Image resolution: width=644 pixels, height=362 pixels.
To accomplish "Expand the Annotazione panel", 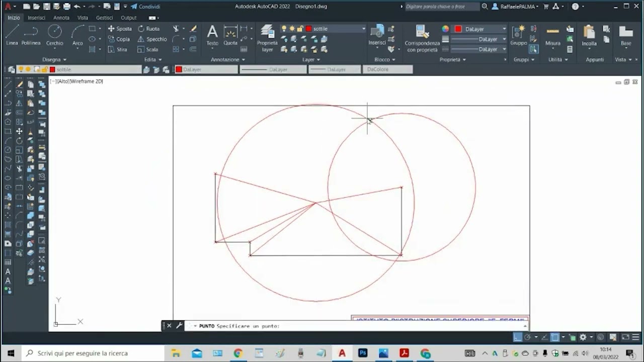I will coord(228,59).
